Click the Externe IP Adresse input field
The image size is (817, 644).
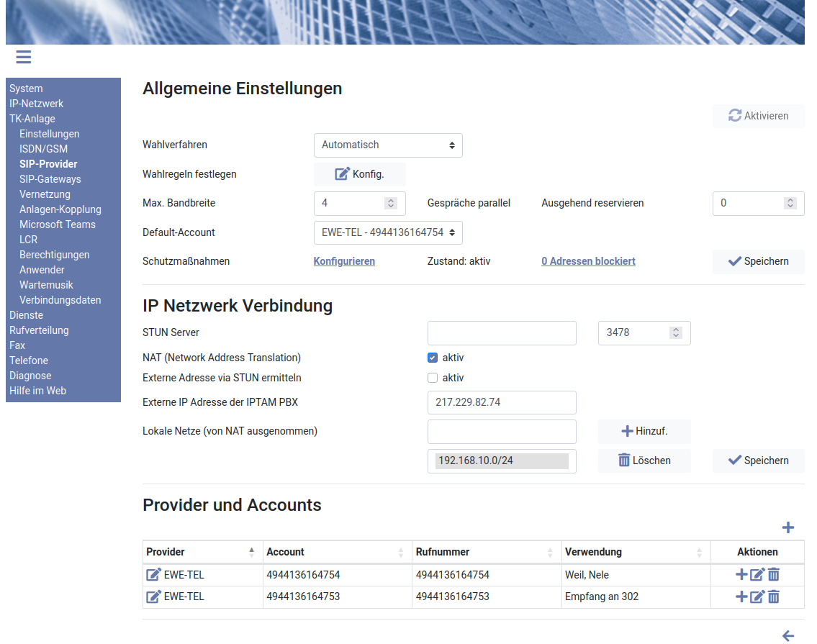pyautogui.click(x=502, y=402)
